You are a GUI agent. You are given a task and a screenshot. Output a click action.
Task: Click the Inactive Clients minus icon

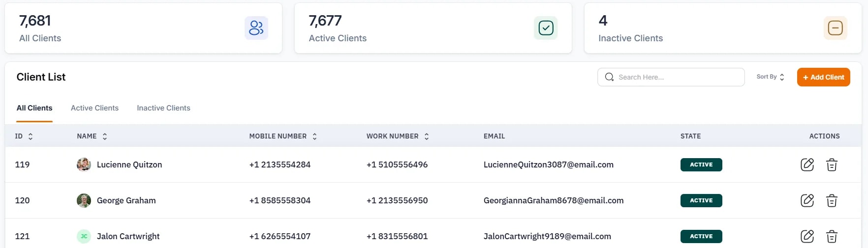click(836, 28)
